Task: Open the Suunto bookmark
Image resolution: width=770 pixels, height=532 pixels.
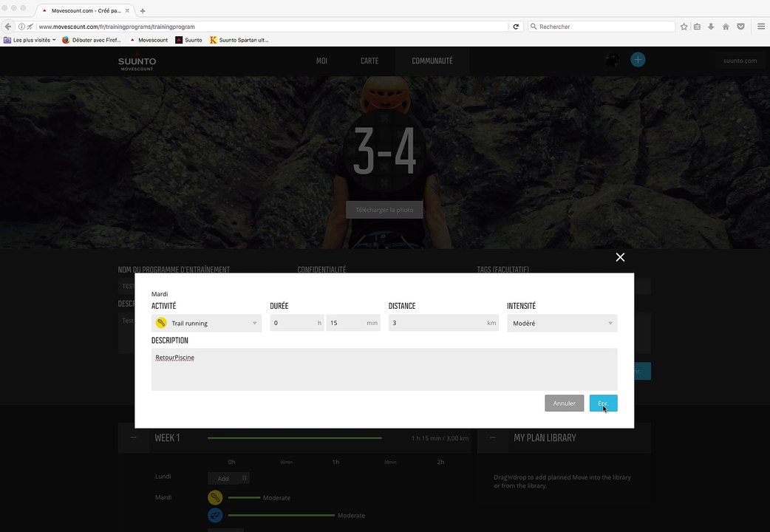Action: click(x=188, y=40)
